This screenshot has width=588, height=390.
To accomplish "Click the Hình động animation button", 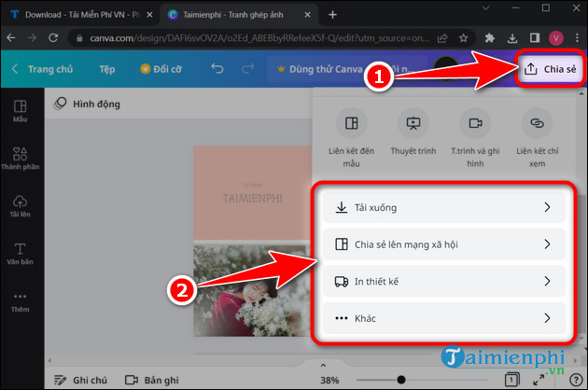I will pyautogui.click(x=87, y=104).
